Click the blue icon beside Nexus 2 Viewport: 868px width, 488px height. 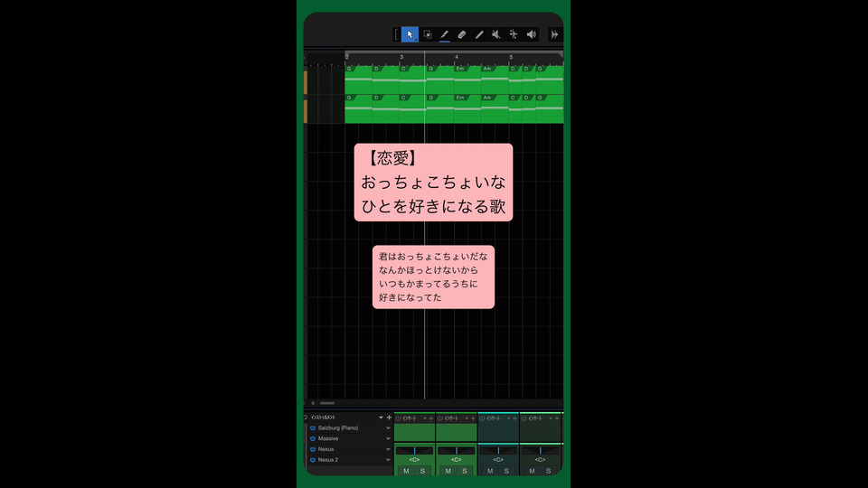pos(313,460)
